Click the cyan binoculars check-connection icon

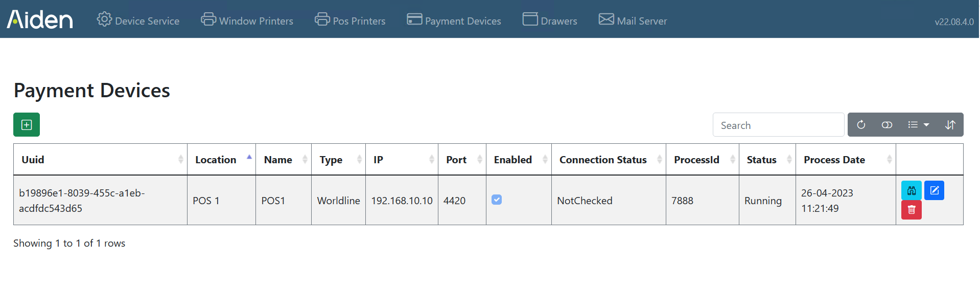(912, 190)
